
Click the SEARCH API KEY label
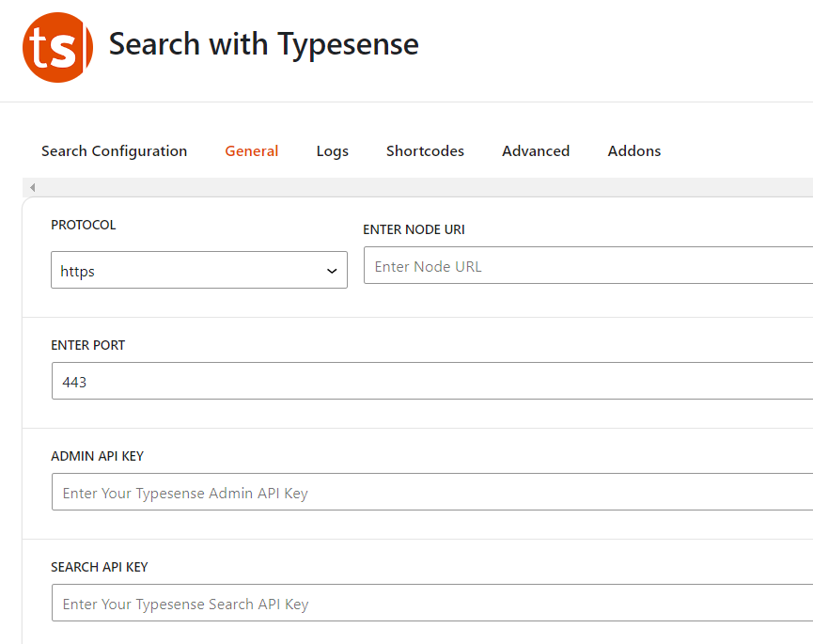point(100,567)
